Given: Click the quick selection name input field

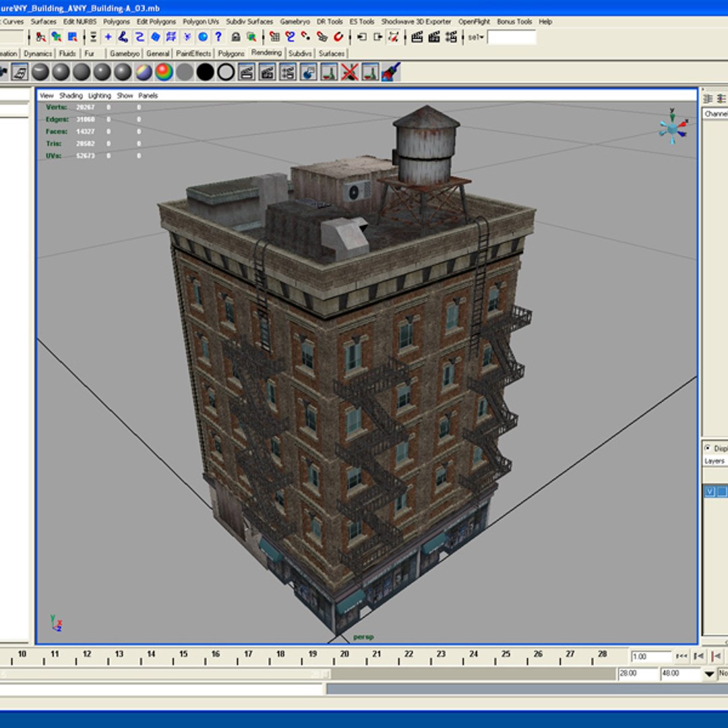Looking at the screenshot, I should tap(512, 37).
